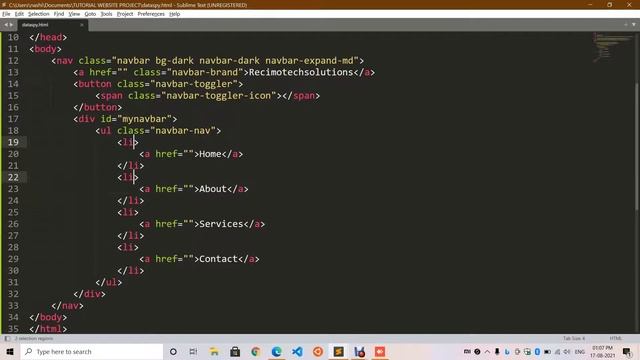Image resolution: width=640 pixels, height=360 pixels.
Task: Click the Contact text on line 29
Action: 218,259
